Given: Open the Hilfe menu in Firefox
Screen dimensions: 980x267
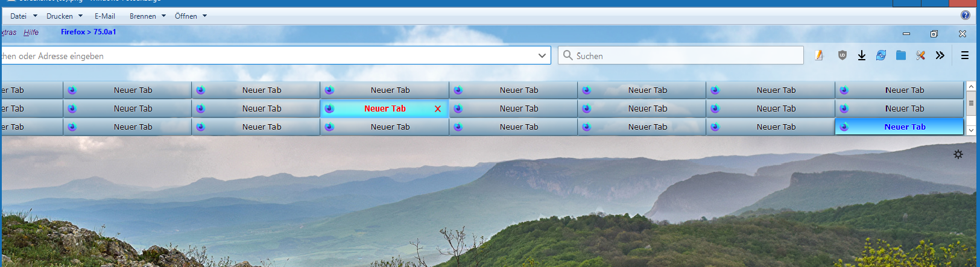Looking at the screenshot, I should coord(31,33).
